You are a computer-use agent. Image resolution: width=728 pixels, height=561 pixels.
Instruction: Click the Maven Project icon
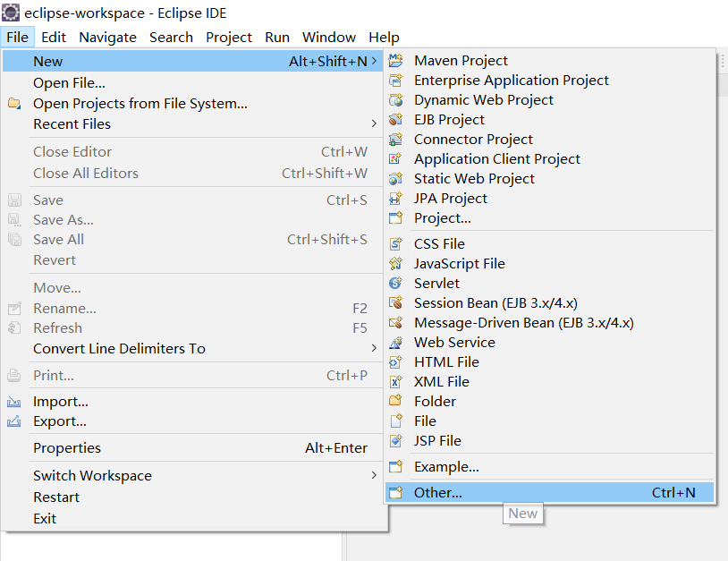click(395, 60)
